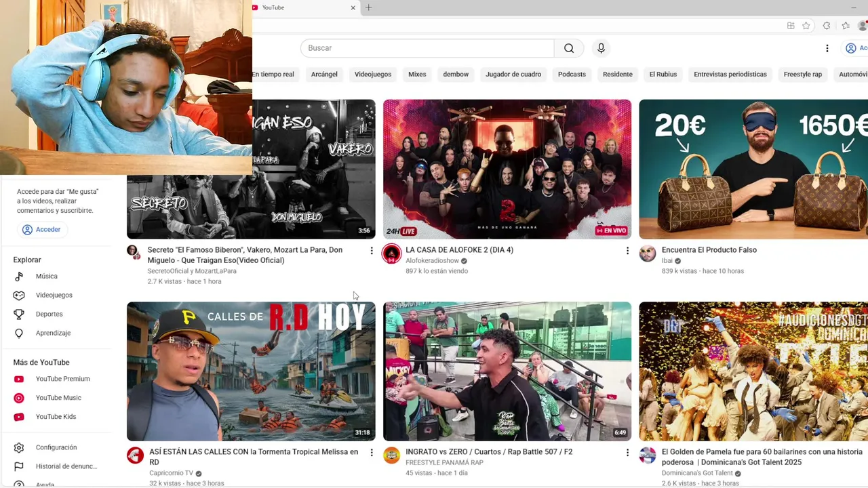The height and width of the screenshot is (488, 868).
Task: Select the Mixes filter chip
Action: tap(417, 75)
